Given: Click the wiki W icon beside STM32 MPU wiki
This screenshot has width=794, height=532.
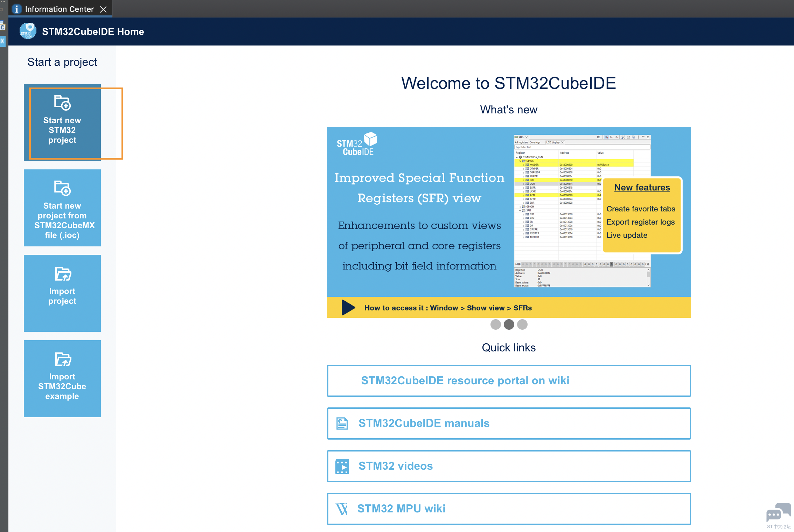Looking at the screenshot, I should click(342, 509).
